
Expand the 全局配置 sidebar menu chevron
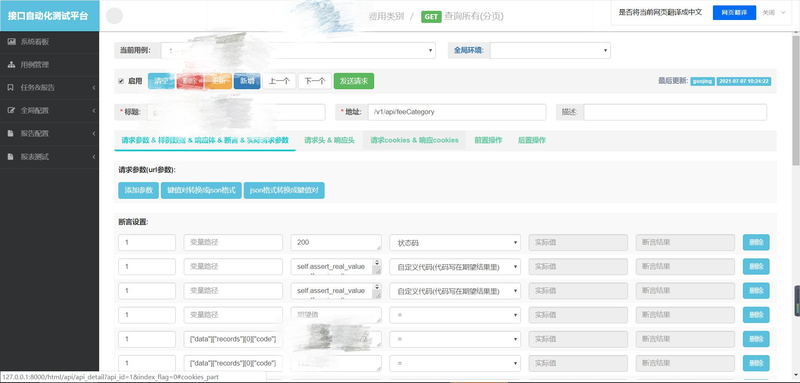(94, 111)
